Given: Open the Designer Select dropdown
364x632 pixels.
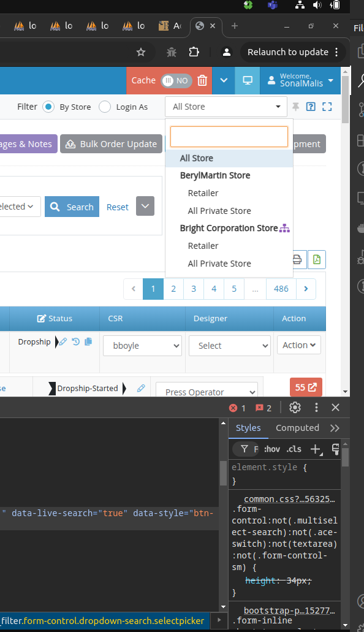Looking at the screenshot, I should point(230,346).
